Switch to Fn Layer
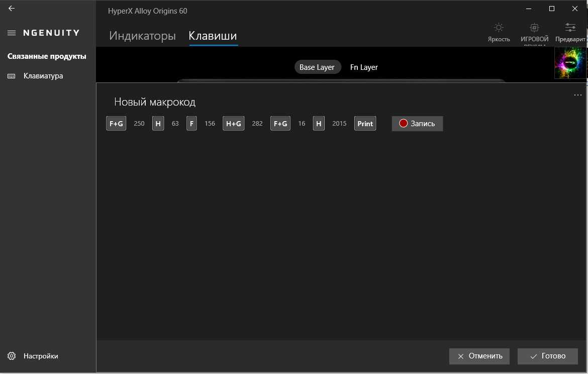The image size is (588, 374). [364, 67]
